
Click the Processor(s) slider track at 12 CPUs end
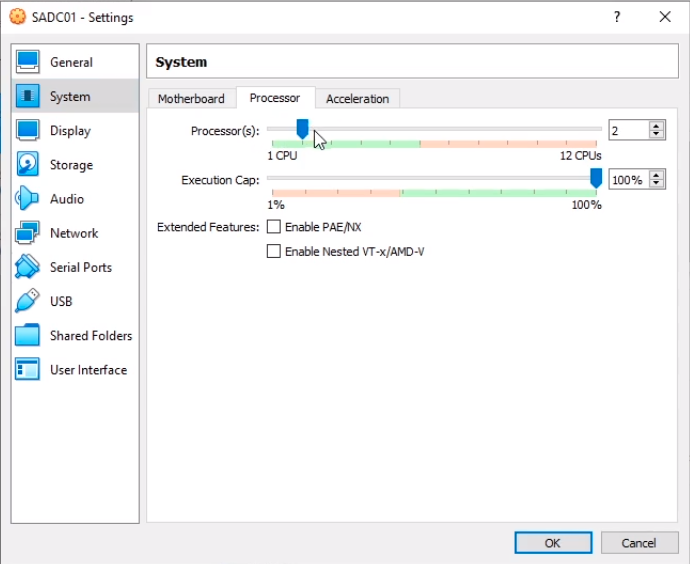(596, 129)
